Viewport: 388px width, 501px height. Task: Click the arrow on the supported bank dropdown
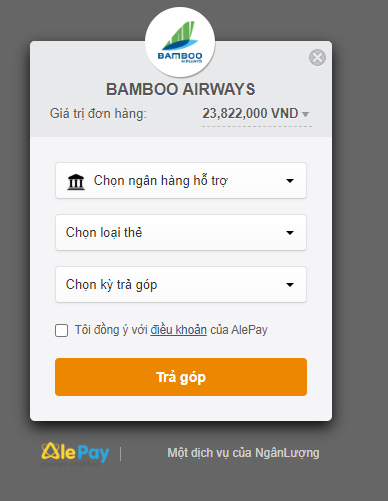coord(290,181)
